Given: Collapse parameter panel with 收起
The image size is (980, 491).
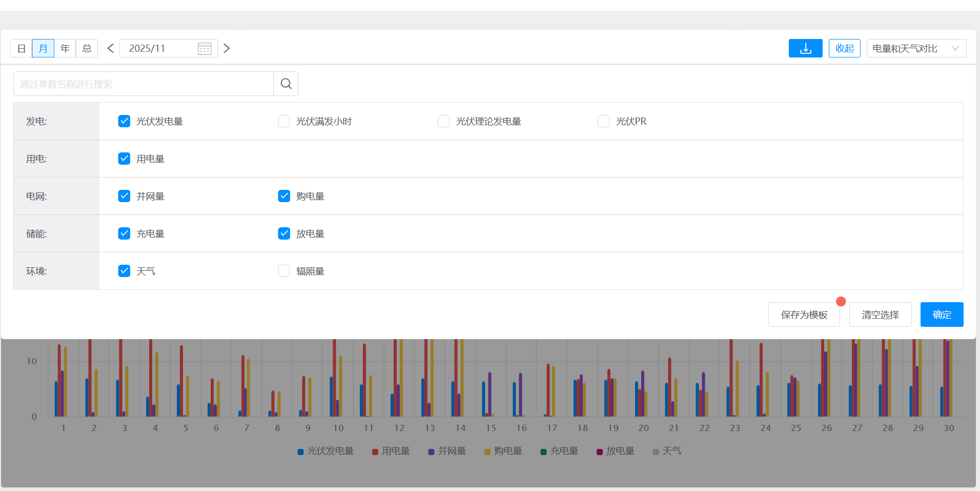Looking at the screenshot, I should click(844, 48).
